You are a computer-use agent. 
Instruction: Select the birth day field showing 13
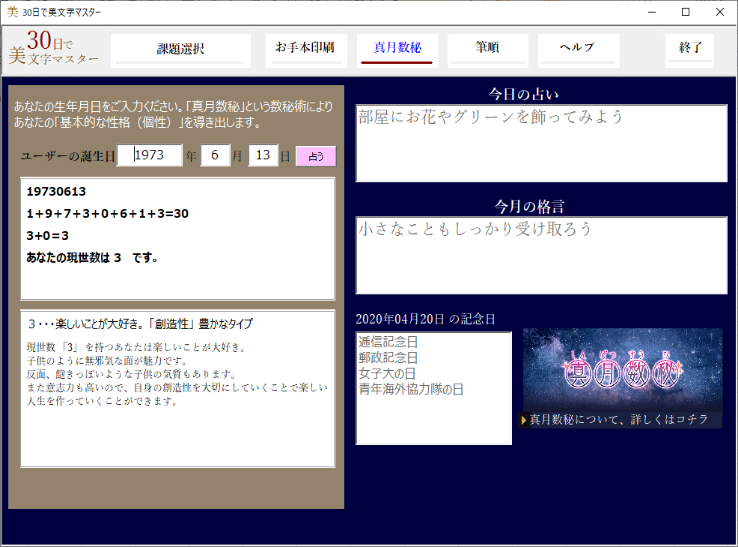point(262,156)
